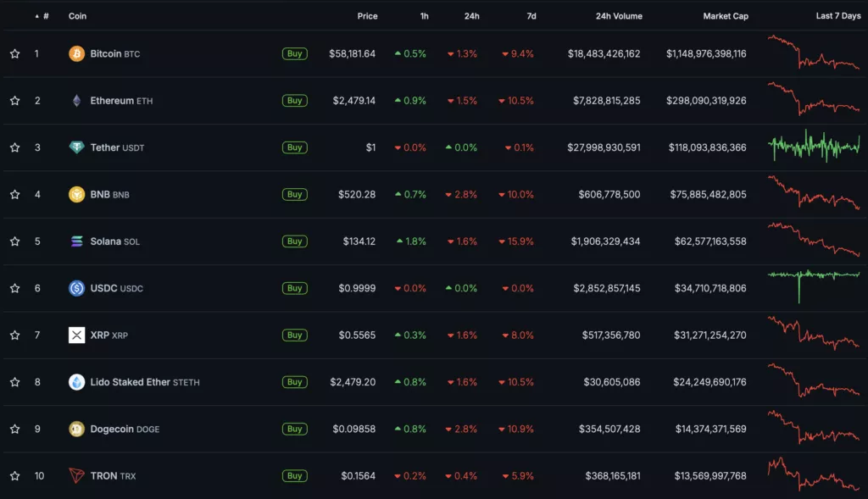This screenshot has height=499, width=868.
Task: Sort table by 24h Volume header
Action: point(619,16)
